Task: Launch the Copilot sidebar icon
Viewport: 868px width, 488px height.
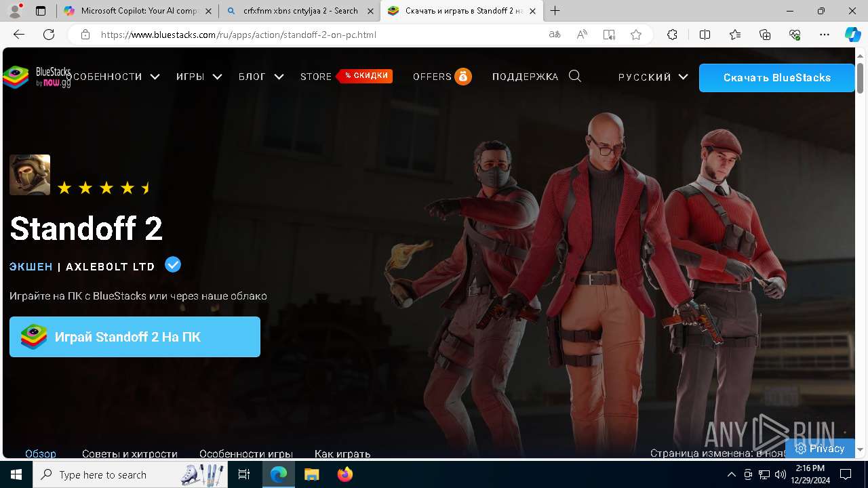Action: (x=852, y=35)
